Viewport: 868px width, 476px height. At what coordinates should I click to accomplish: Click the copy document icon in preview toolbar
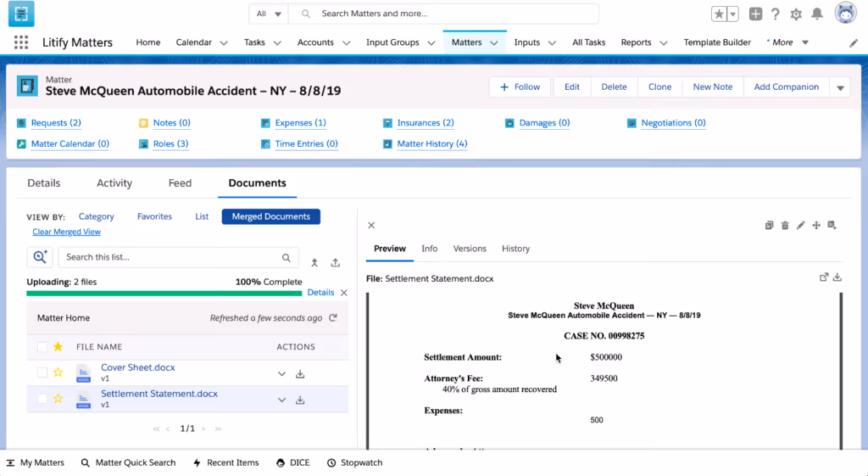(769, 225)
